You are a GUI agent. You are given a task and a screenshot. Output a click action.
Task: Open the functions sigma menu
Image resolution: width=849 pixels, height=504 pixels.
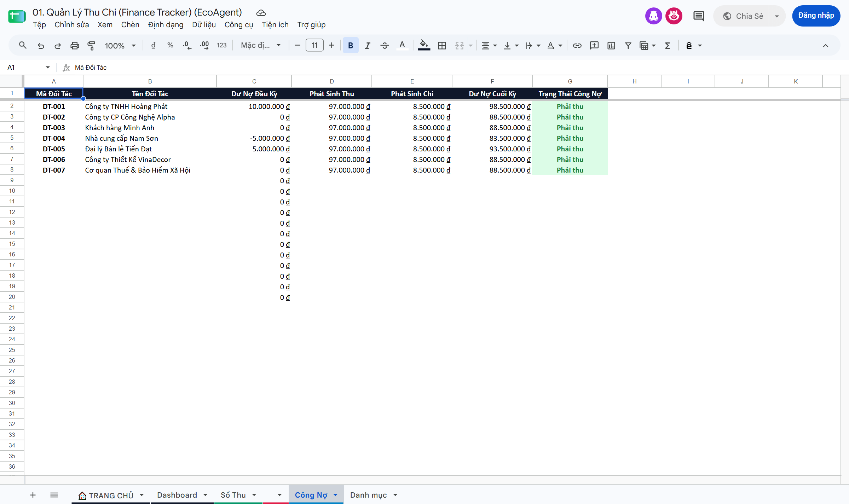coord(668,45)
